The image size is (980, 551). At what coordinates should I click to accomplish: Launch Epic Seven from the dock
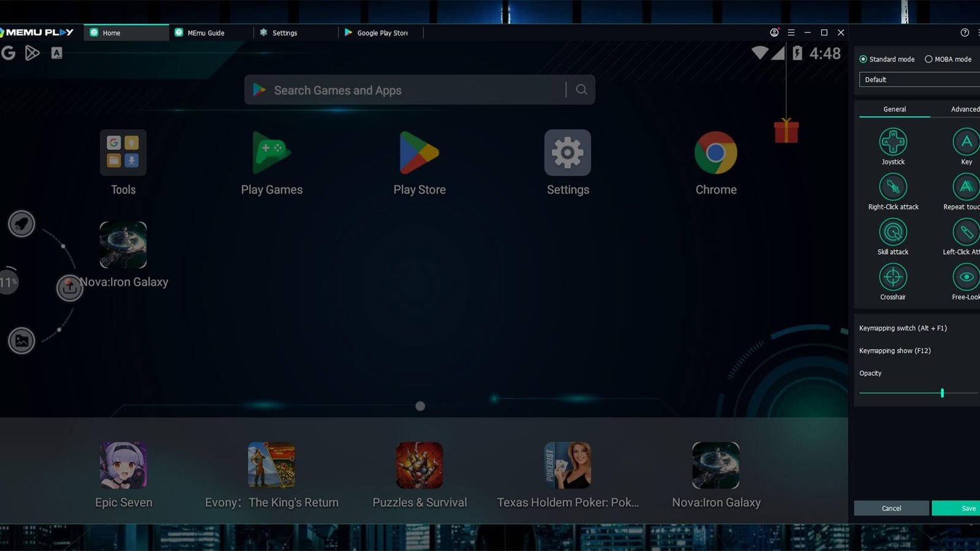[x=123, y=465]
